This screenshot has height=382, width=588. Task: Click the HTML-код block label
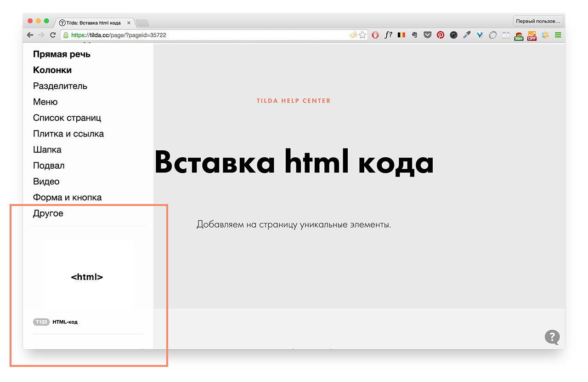pos(65,322)
